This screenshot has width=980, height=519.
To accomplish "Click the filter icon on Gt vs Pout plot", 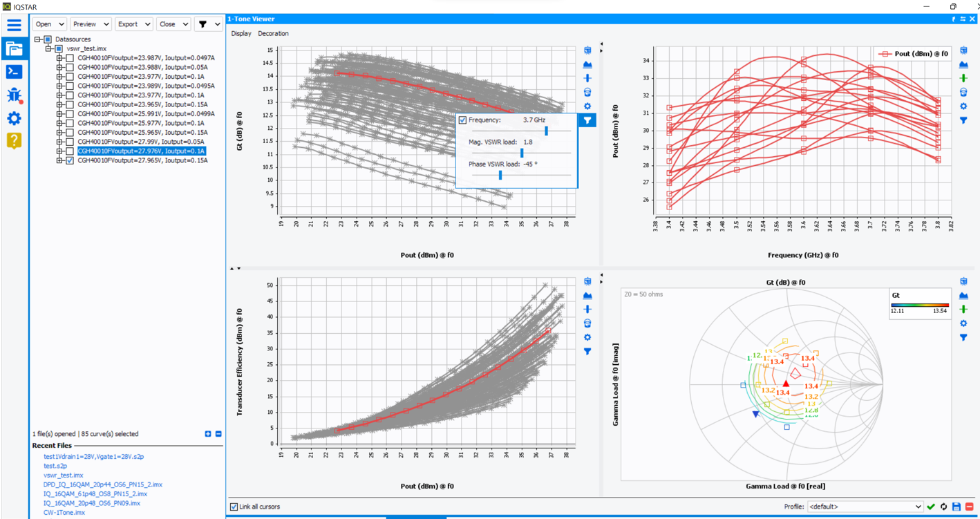I will click(x=587, y=120).
